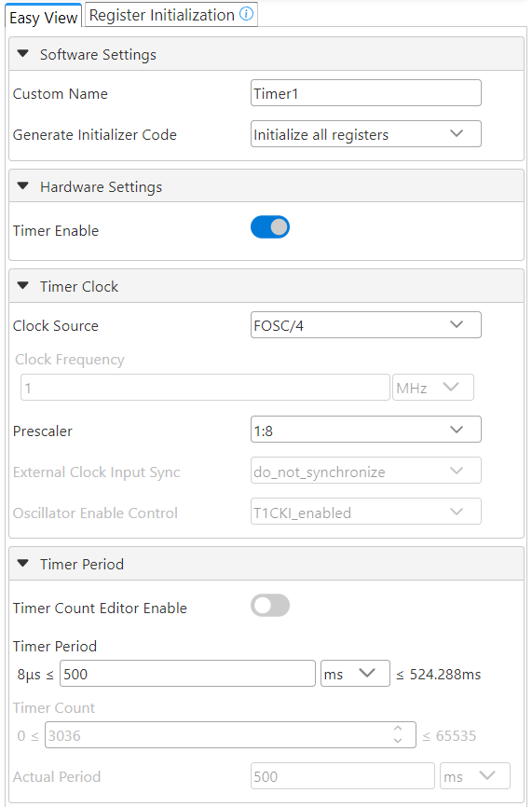Click the Custom Name field containing Timer1

[366, 92]
